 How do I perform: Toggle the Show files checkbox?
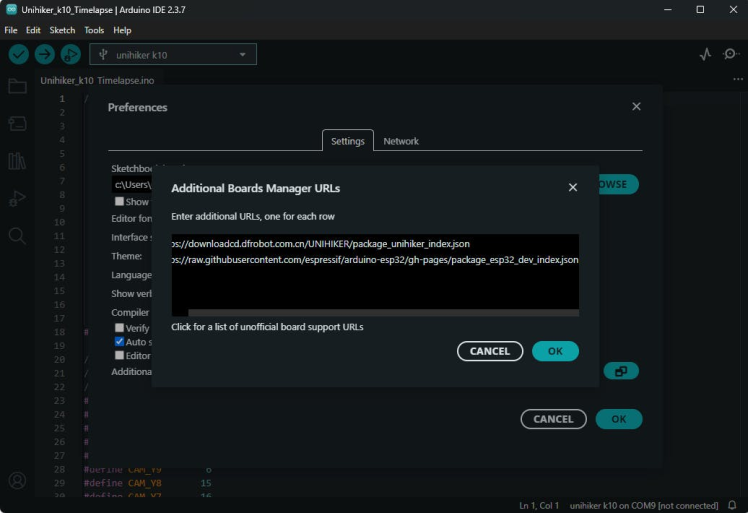120,201
